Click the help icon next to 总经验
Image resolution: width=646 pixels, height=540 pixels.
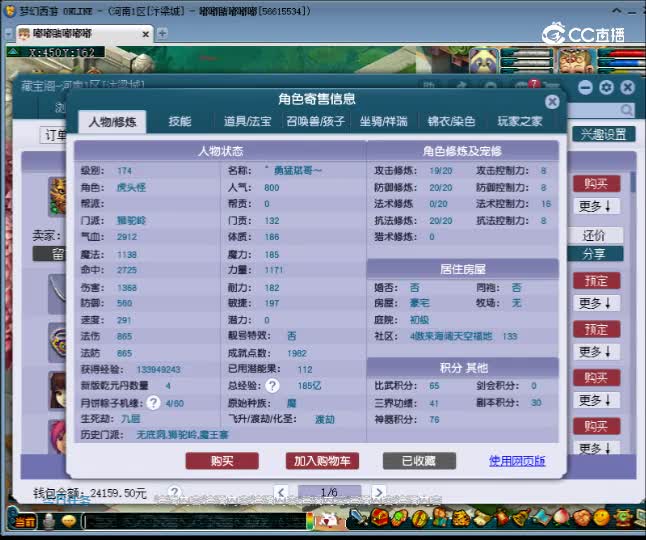[272, 386]
